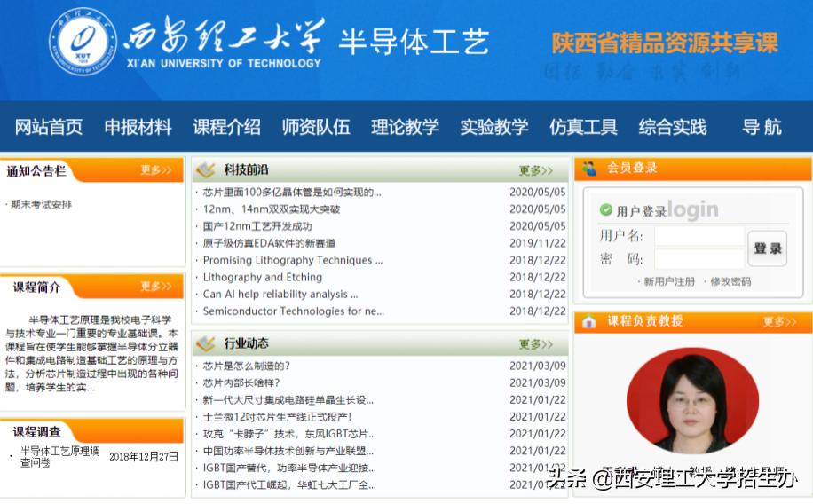
Task: Open article IGBT国产替代,功率半导体产业迎接
Action: tap(289, 469)
